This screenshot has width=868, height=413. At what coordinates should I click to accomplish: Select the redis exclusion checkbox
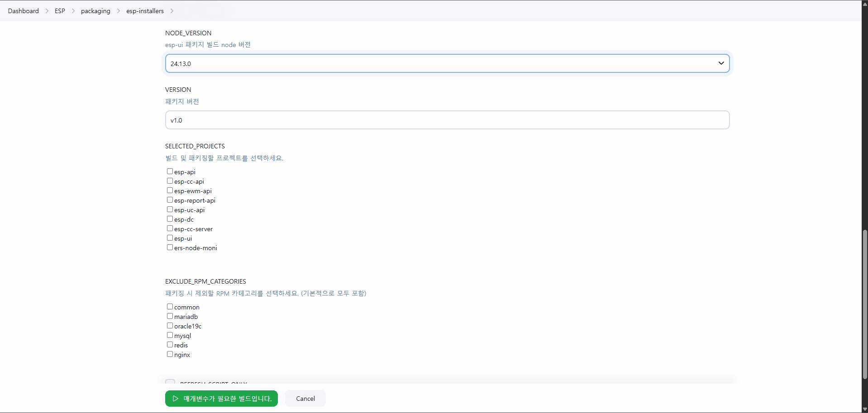point(170,345)
